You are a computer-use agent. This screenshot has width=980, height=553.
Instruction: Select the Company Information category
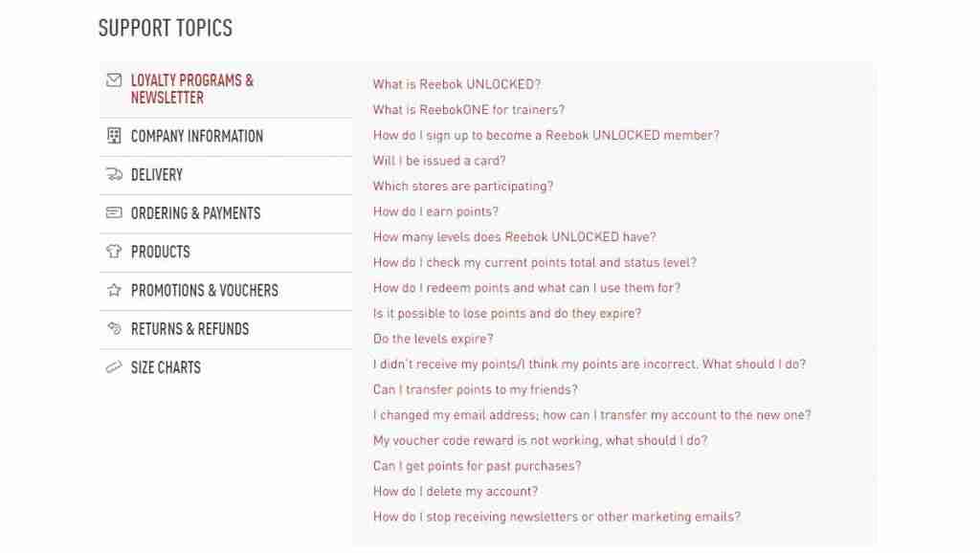click(198, 136)
